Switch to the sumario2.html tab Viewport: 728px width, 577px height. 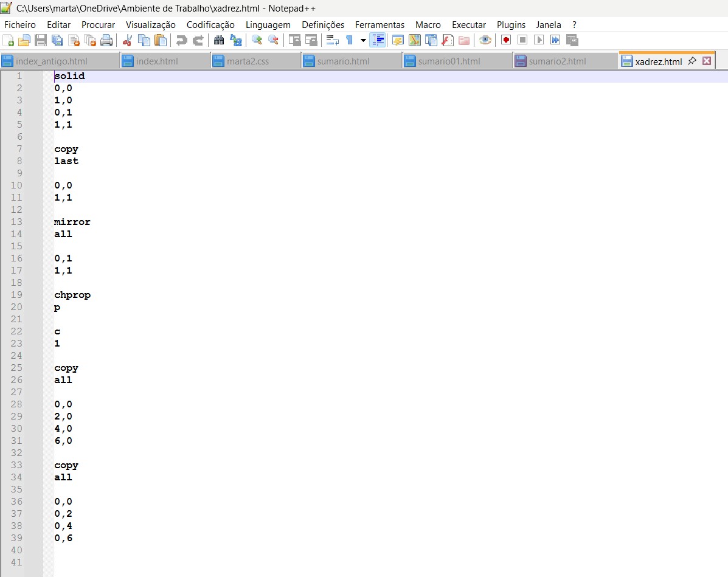pyautogui.click(x=565, y=61)
